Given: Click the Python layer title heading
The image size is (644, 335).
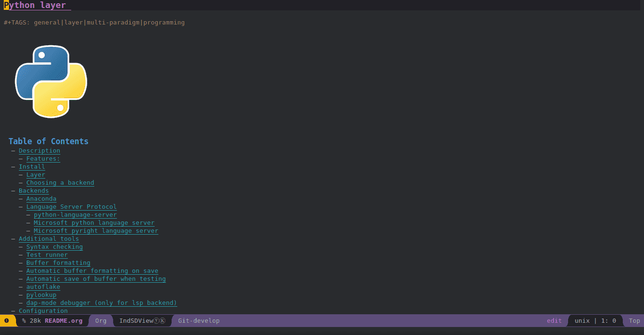Looking at the screenshot, I should [35, 6].
